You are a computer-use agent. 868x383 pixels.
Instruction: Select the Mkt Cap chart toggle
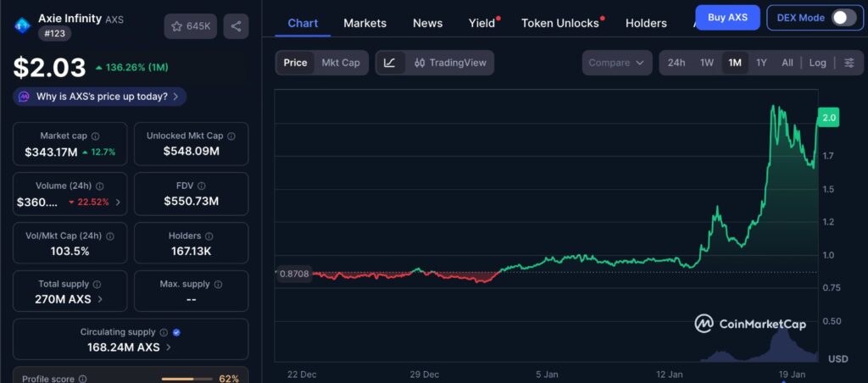[x=341, y=63]
